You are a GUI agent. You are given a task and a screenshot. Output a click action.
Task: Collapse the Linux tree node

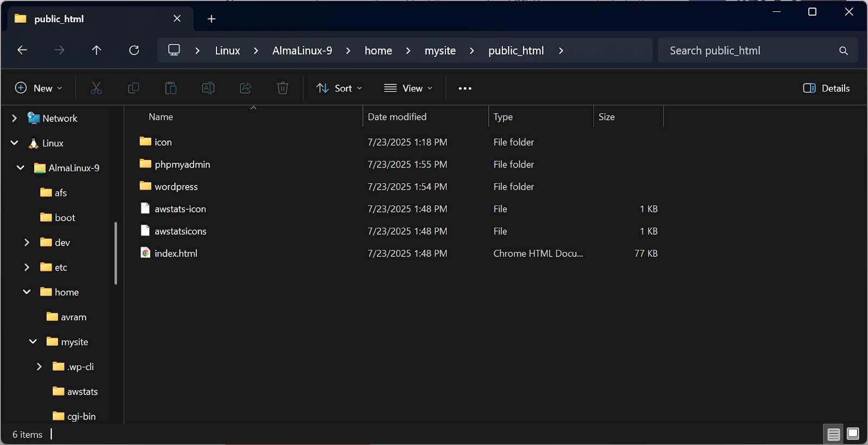(x=15, y=143)
